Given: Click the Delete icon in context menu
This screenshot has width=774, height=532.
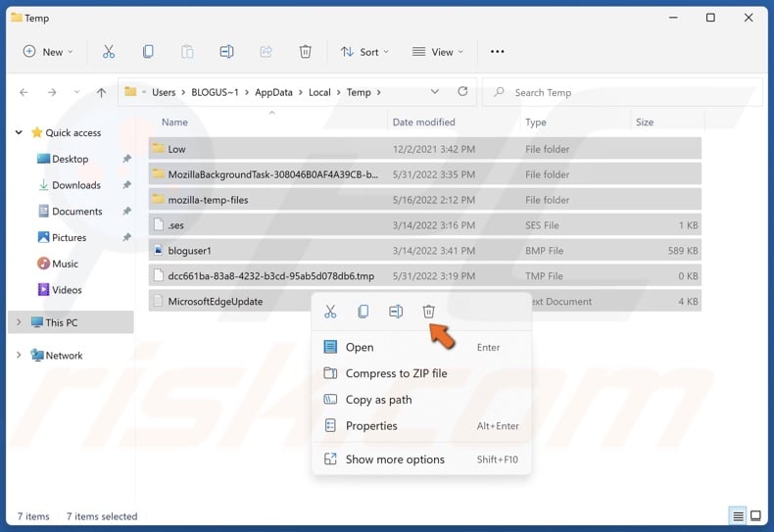Looking at the screenshot, I should 428,312.
